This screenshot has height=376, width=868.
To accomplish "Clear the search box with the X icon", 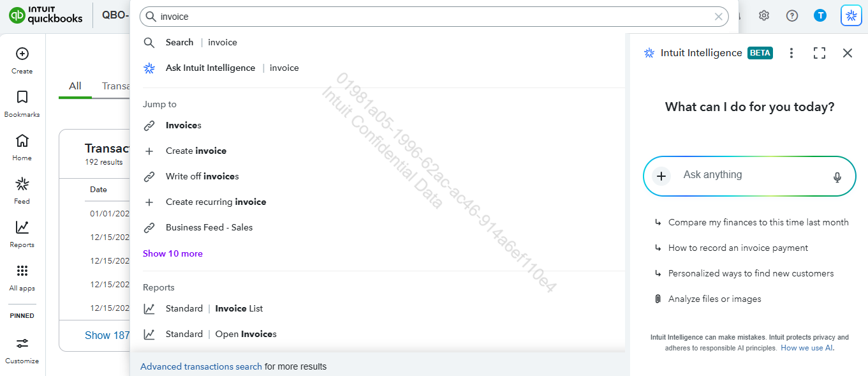I will 719,17.
